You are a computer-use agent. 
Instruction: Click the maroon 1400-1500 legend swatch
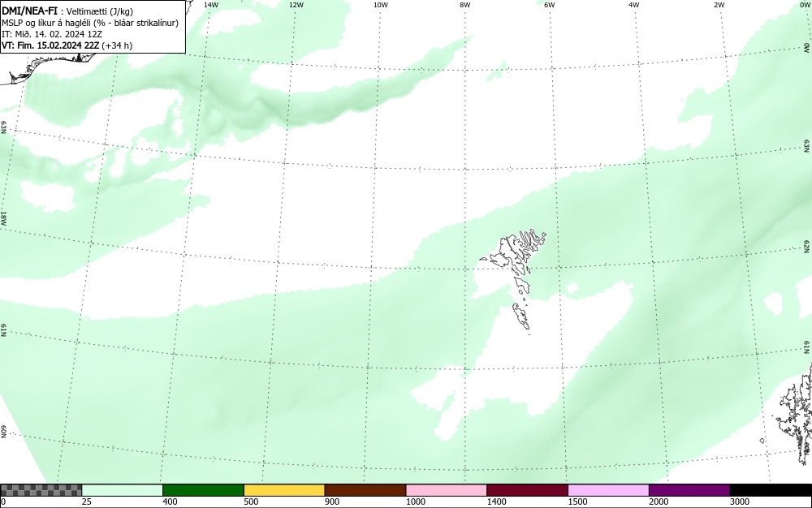point(527,490)
